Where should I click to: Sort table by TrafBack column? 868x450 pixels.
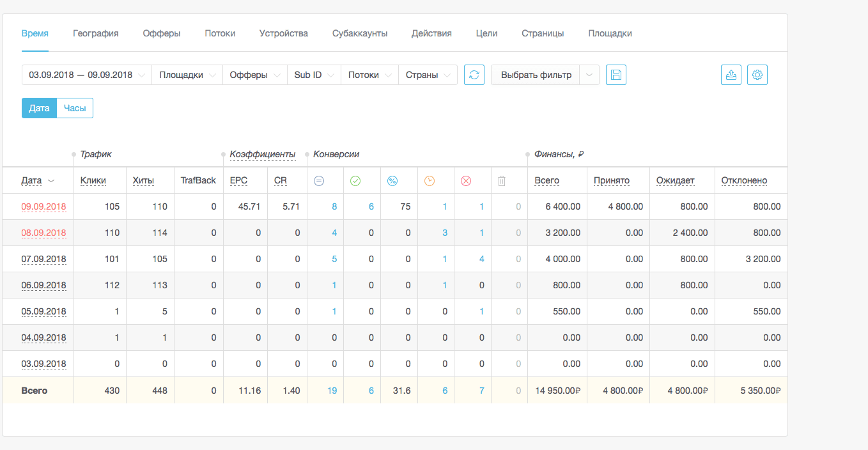tap(198, 180)
